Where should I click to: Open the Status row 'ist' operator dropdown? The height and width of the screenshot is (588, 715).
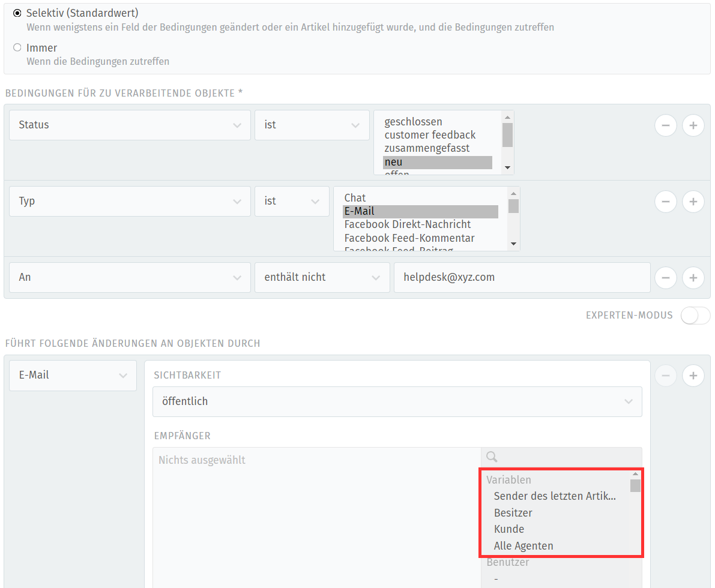point(312,125)
